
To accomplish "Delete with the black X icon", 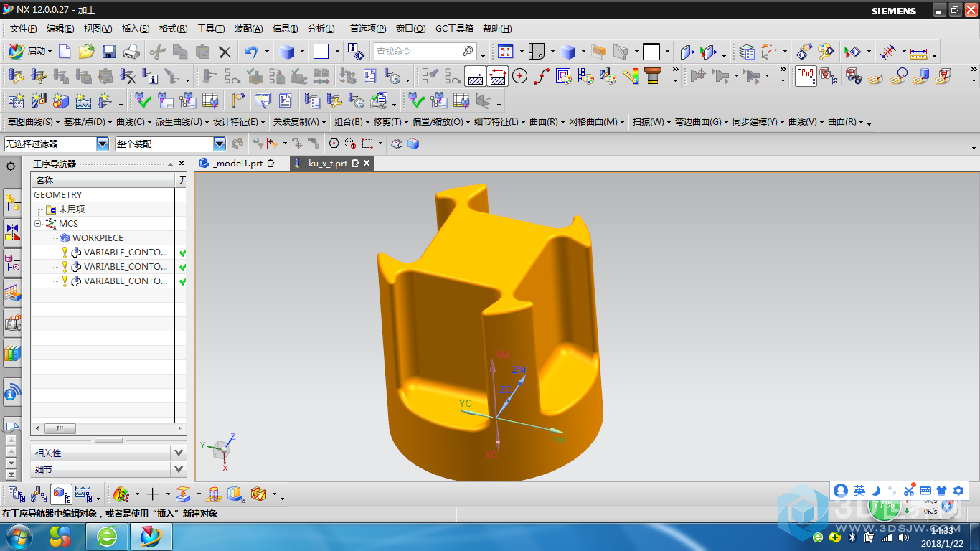I will [x=225, y=52].
